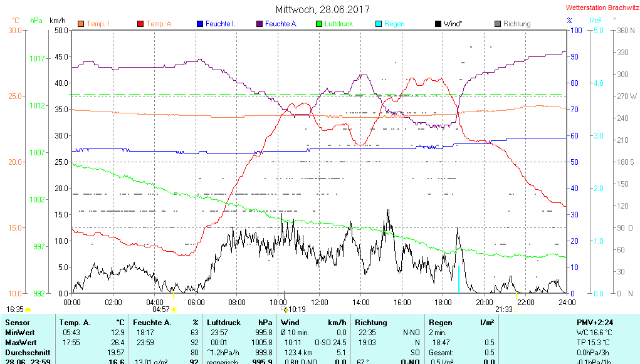This screenshot has height=364, width=640.
Task: Click the 12:00 time axis label
Action: [x=320, y=303]
